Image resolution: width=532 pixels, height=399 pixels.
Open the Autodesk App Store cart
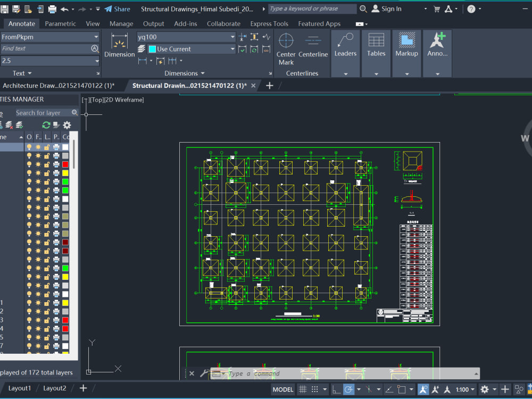pyautogui.click(x=437, y=9)
